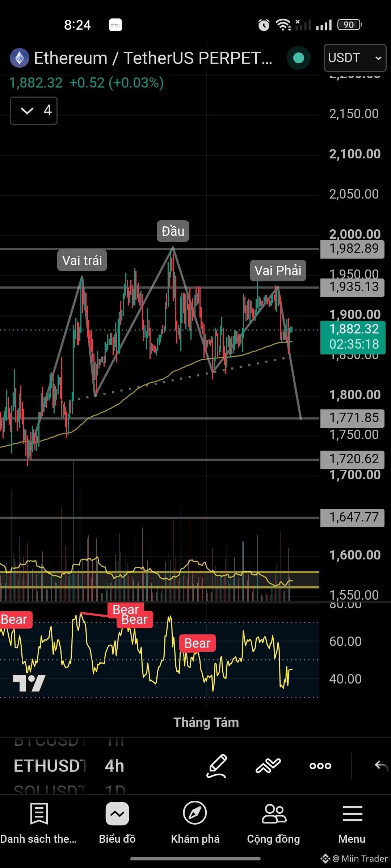Change the 4h timeframe interval

(114, 766)
